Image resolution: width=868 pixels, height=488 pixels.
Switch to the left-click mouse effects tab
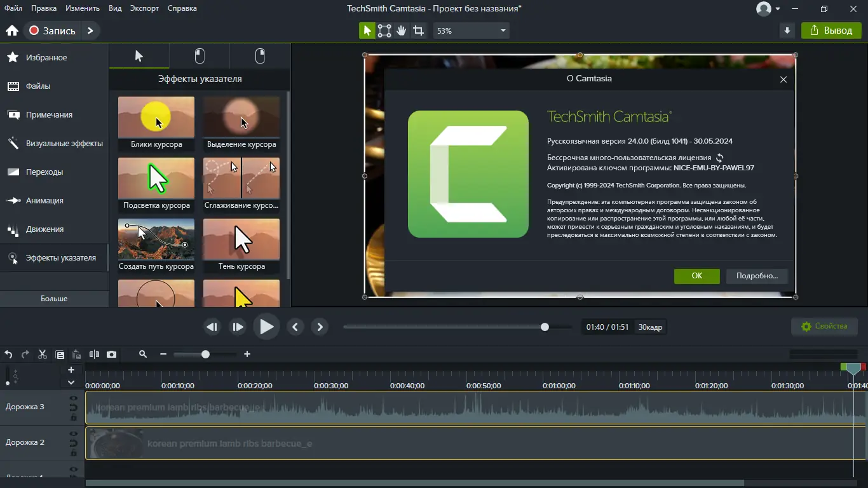click(200, 56)
